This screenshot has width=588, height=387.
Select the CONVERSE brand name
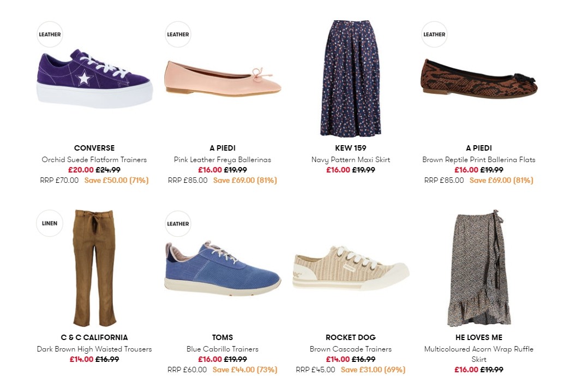tap(94, 148)
